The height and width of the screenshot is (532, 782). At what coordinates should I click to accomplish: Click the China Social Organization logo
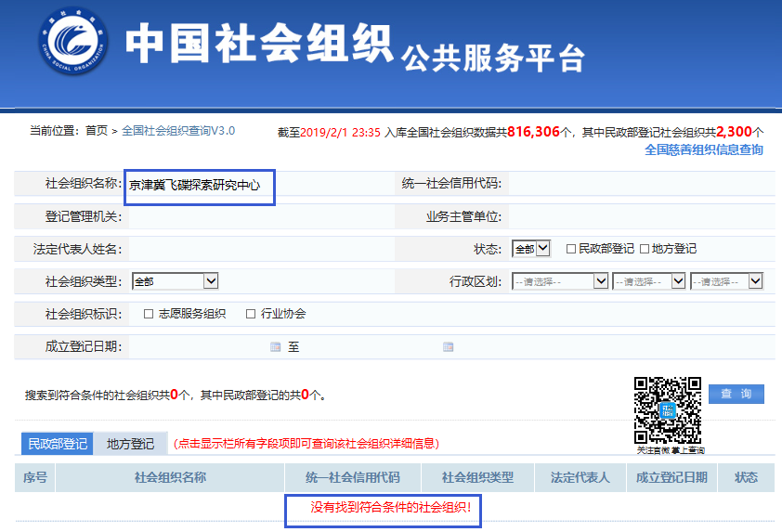pyautogui.click(x=73, y=41)
